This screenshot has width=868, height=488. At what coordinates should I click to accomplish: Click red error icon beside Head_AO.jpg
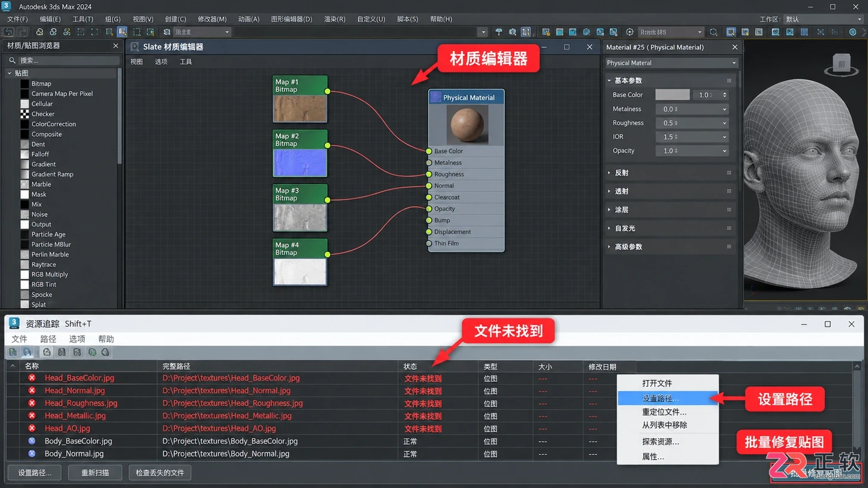coord(32,428)
